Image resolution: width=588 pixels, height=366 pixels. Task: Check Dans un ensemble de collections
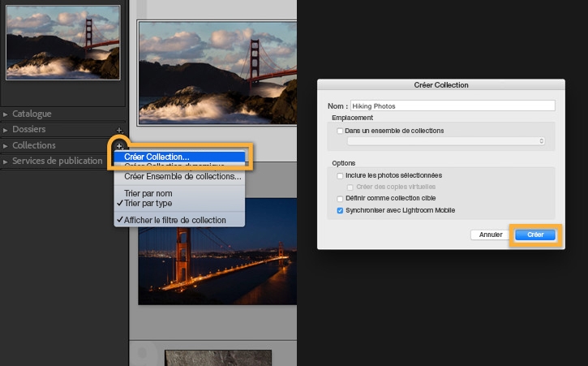[340, 131]
